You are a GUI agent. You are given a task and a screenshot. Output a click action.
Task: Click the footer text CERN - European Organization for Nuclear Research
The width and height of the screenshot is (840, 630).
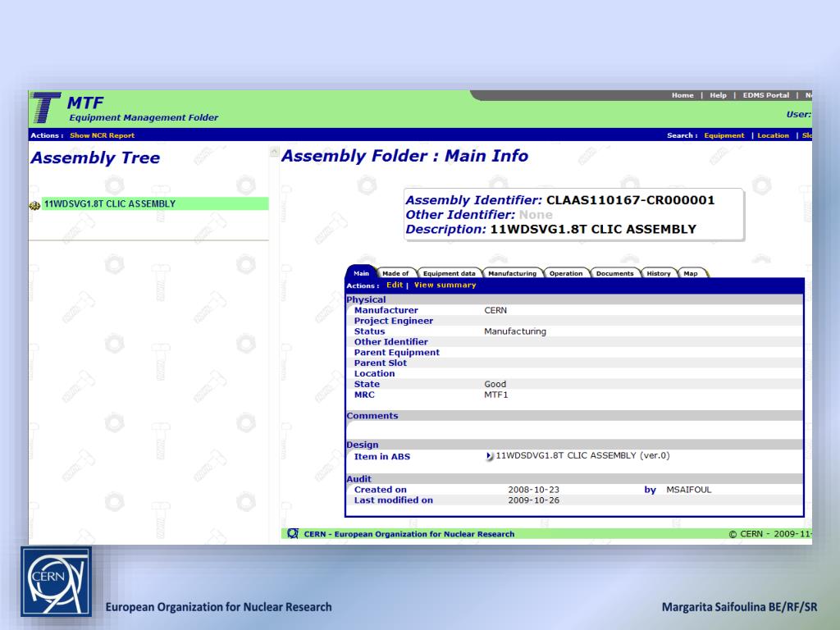point(409,534)
